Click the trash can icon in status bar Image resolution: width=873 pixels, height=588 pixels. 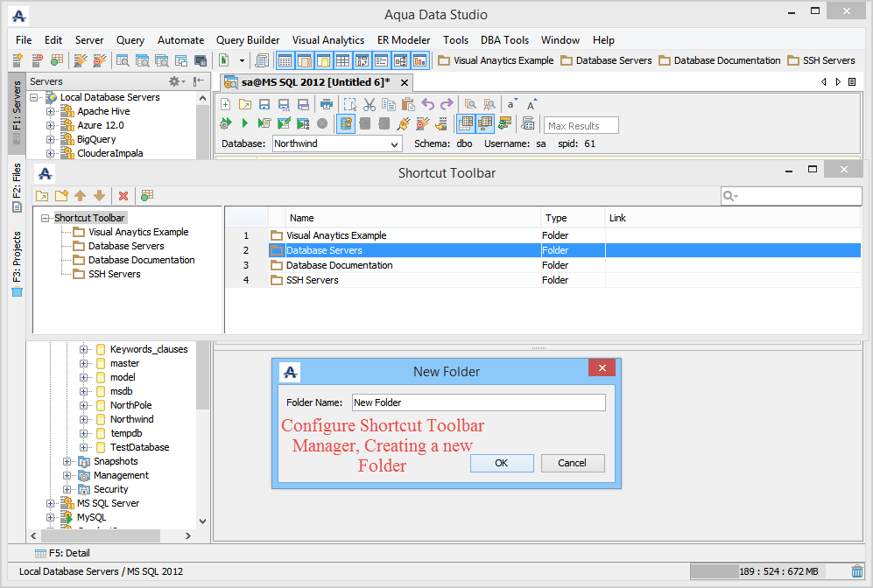857,571
